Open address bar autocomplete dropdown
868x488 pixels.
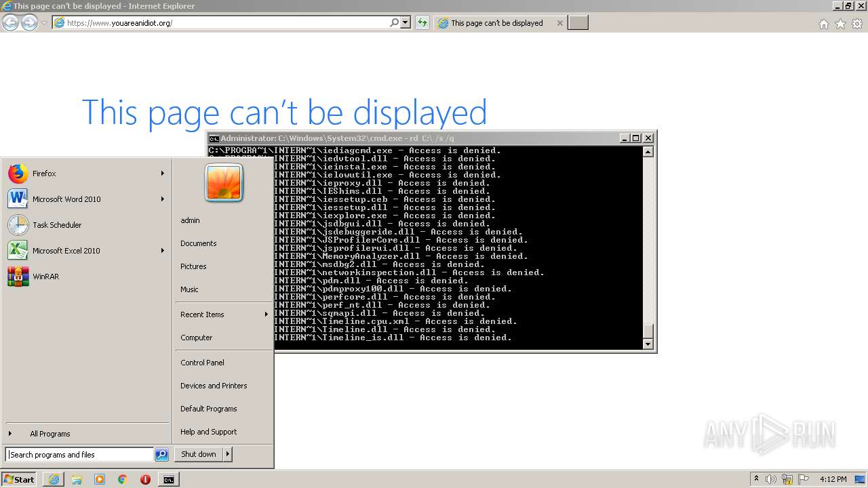406,22
